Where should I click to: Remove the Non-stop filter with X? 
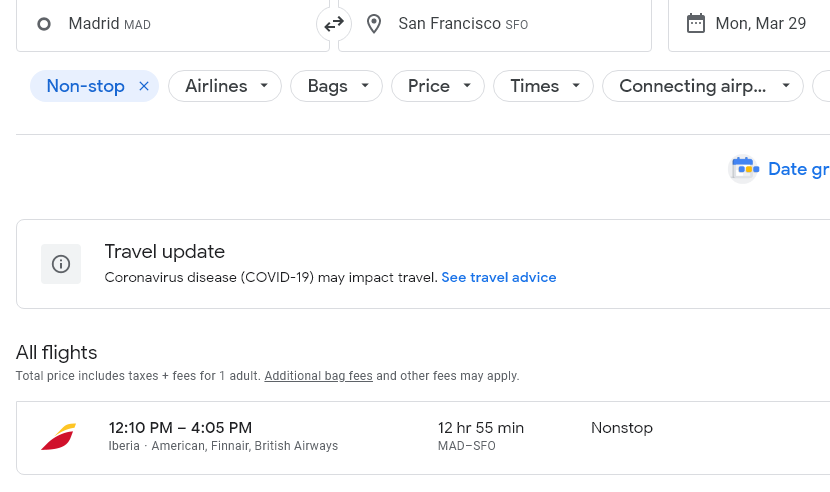(x=143, y=86)
